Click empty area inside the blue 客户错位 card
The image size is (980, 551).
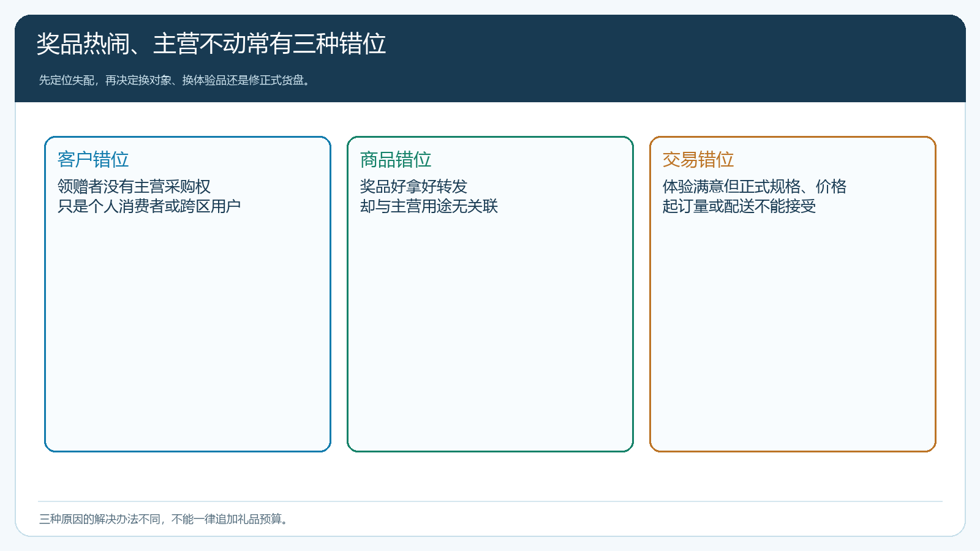pyautogui.click(x=187, y=331)
